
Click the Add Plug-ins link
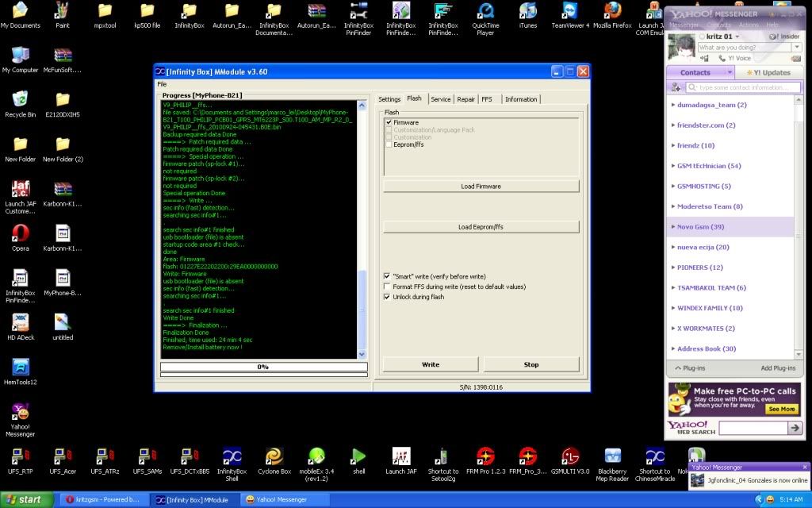pos(778,368)
